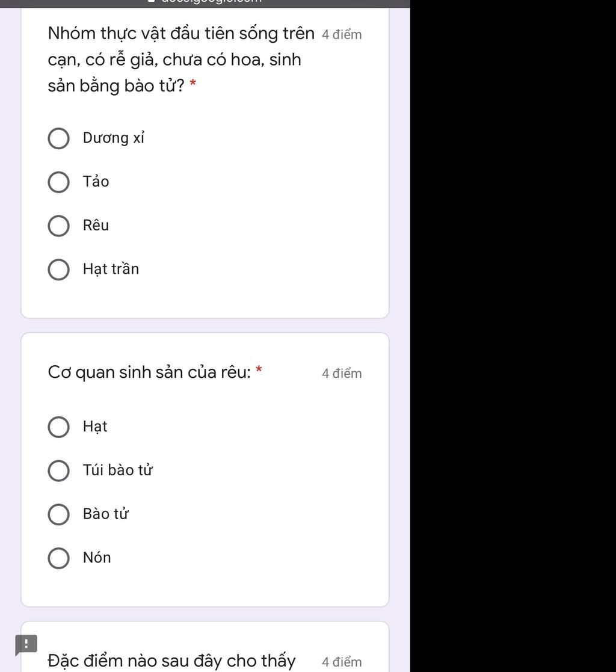The image size is (616, 672).
Task: Select the 'Hạt trần' radio option
Action: coord(58,270)
